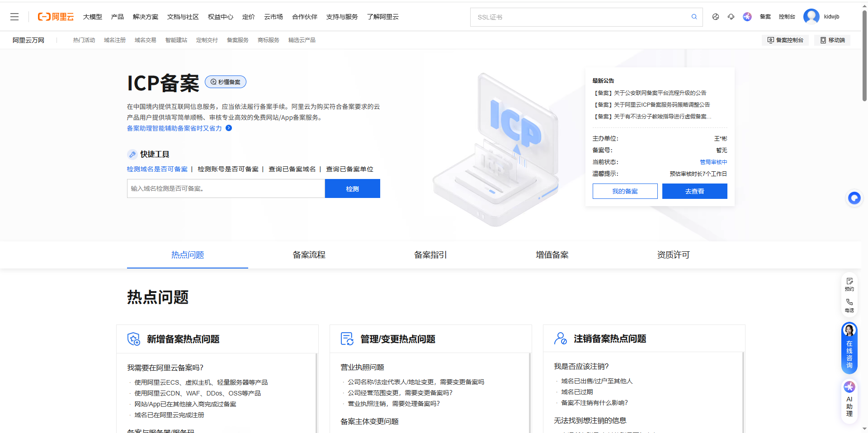Click the search magnifier icon
868x433 pixels.
[694, 17]
